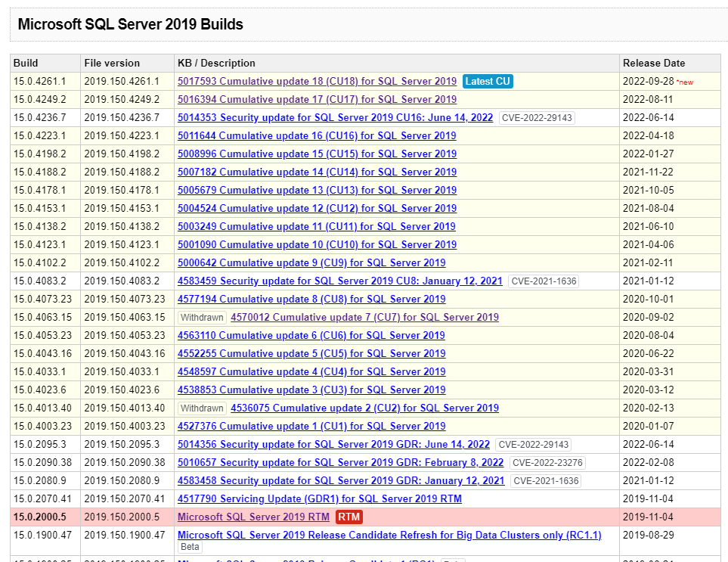Select build number 15.0.2000.5
The image size is (728, 562).
click(40, 517)
